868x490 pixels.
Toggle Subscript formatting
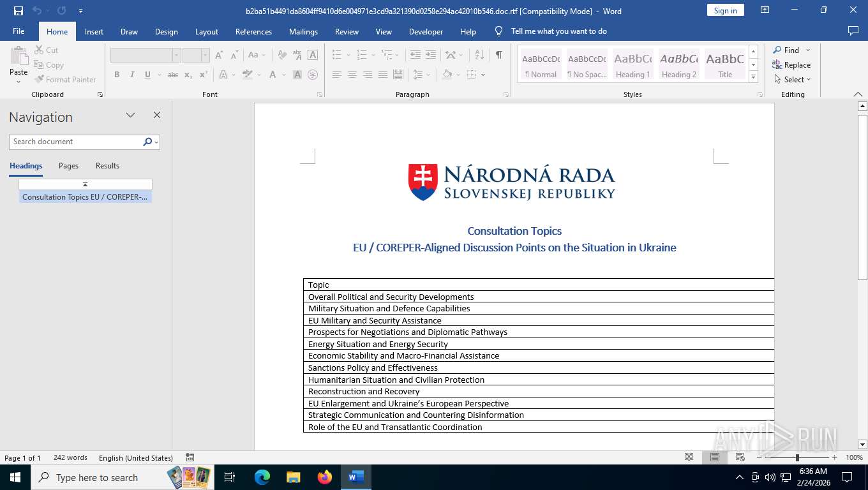(x=188, y=75)
